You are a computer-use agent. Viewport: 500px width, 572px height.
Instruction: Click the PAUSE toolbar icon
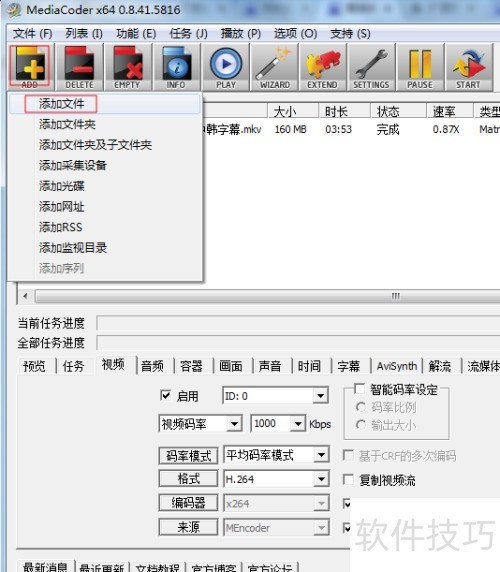tap(420, 67)
